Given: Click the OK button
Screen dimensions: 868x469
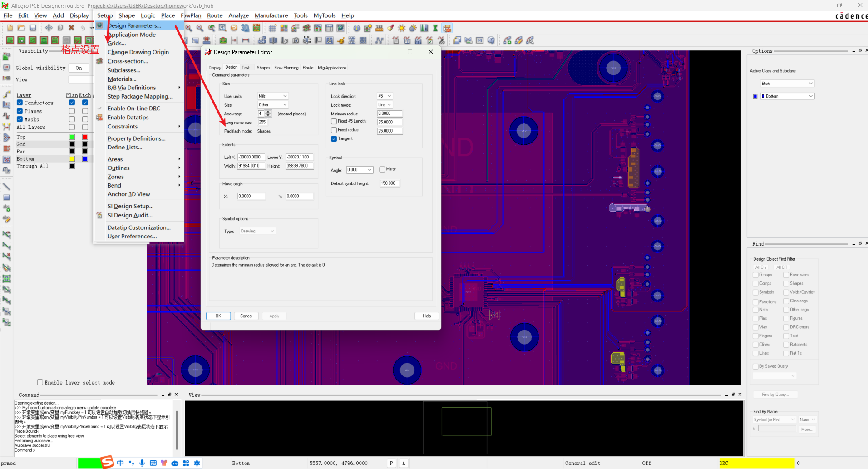Looking at the screenshot, I should click(218, 316).
